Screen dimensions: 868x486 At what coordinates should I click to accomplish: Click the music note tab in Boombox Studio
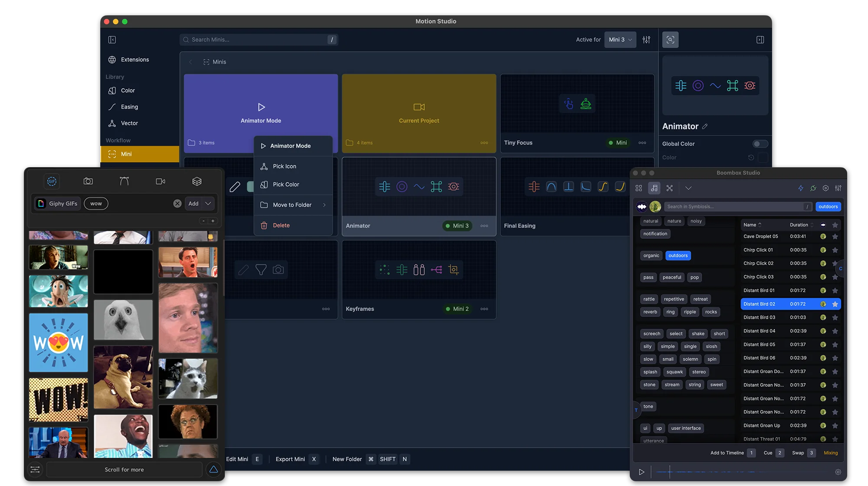[x=654, y=188]
